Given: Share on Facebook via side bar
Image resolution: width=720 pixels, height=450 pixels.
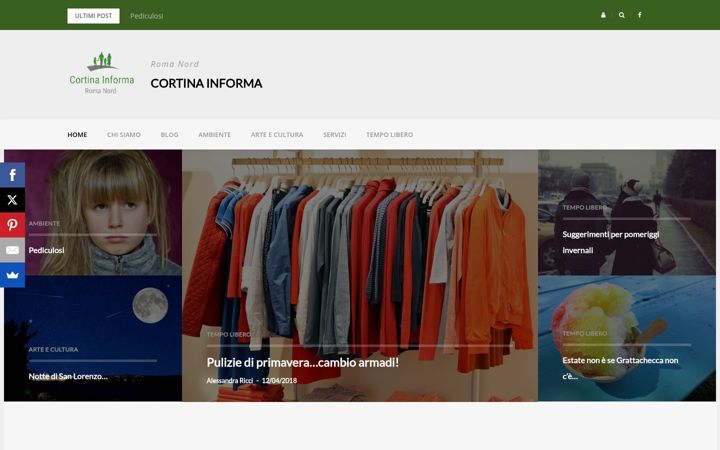Looking at the screenshot, I should pyautogui.click(x=12, y=175).
